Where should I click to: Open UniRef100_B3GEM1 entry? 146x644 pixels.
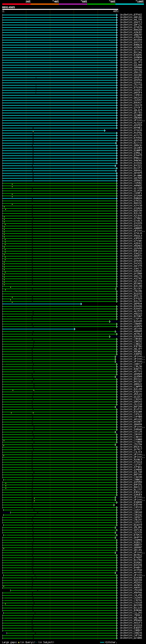click(x=131, y=55)
